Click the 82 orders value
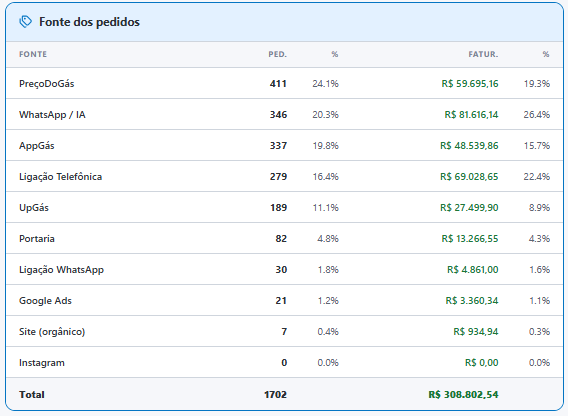This screenshot has height=416, width=568. coord(281,239)
